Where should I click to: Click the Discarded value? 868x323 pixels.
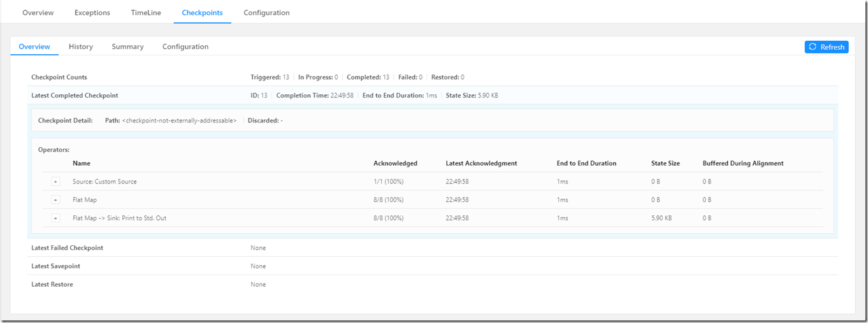click(265, 120)
